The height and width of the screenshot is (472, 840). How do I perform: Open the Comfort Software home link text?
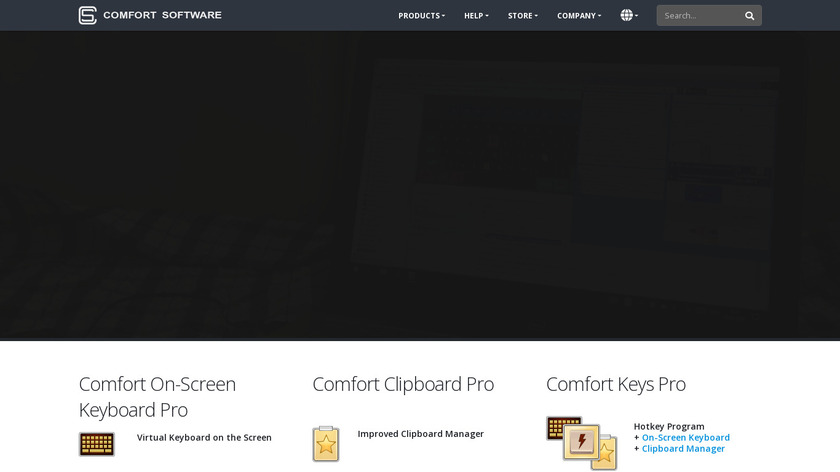point(162,16)
